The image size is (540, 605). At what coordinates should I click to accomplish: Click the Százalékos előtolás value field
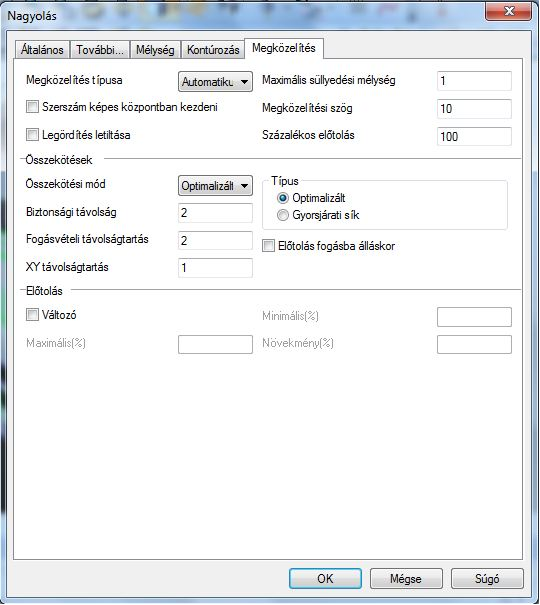coord(474,136)
